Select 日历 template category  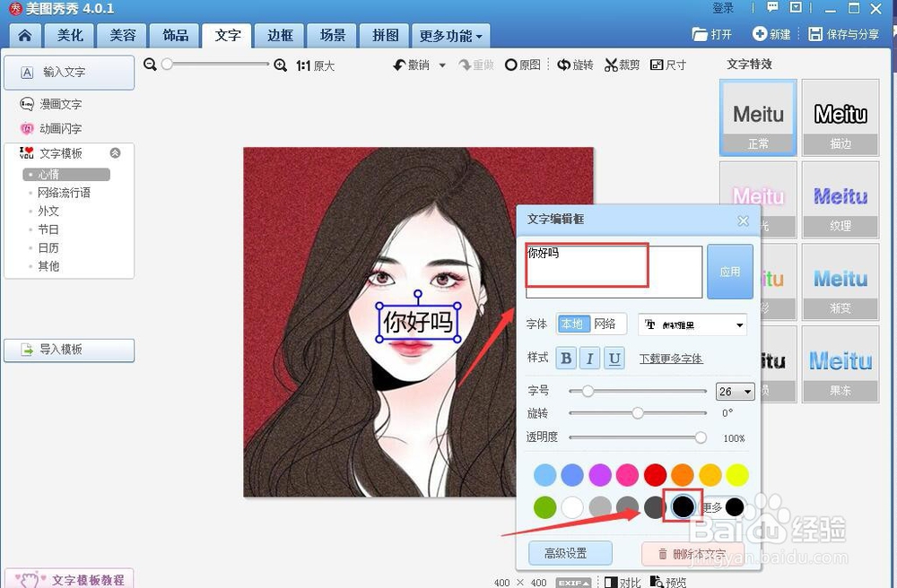[x=48, y=247]
